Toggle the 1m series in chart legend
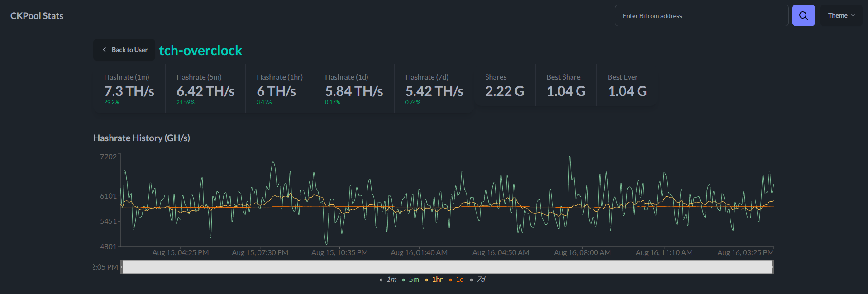The image size is (868, 294). coord(387,280)
